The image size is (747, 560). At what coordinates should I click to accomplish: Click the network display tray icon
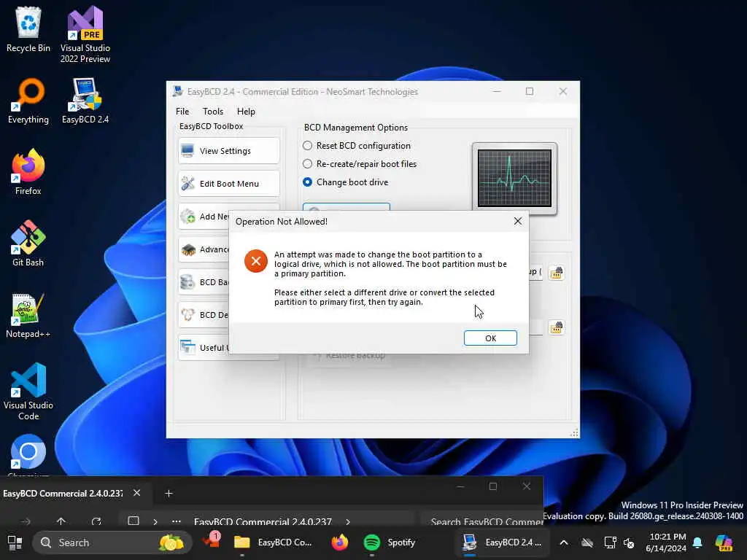click(x=610, y=542)
